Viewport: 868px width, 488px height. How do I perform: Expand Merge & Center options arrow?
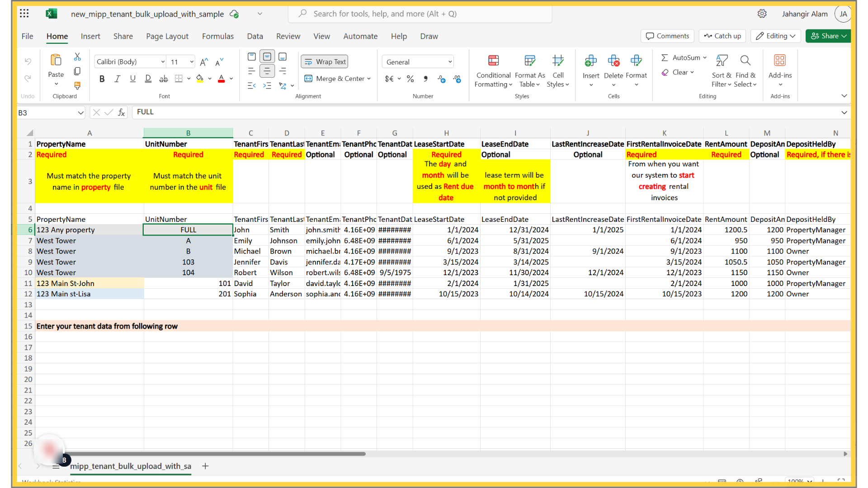click(x=369, y=79)
